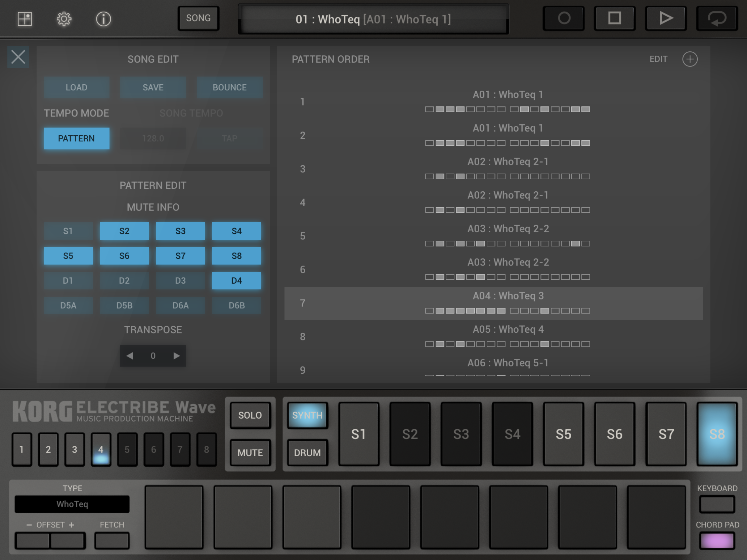Toggle mute for D1
This screenshot has height=560, width=747.
click(68, 281)
